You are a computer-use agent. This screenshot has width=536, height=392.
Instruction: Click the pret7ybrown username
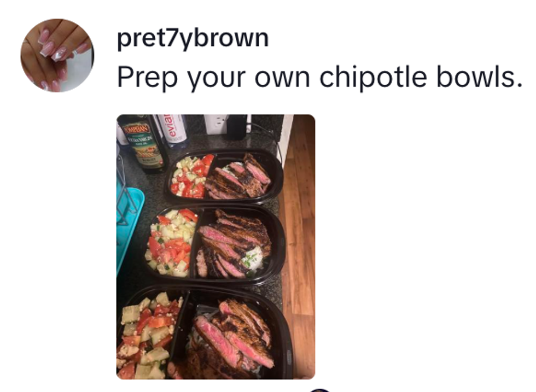193,38
